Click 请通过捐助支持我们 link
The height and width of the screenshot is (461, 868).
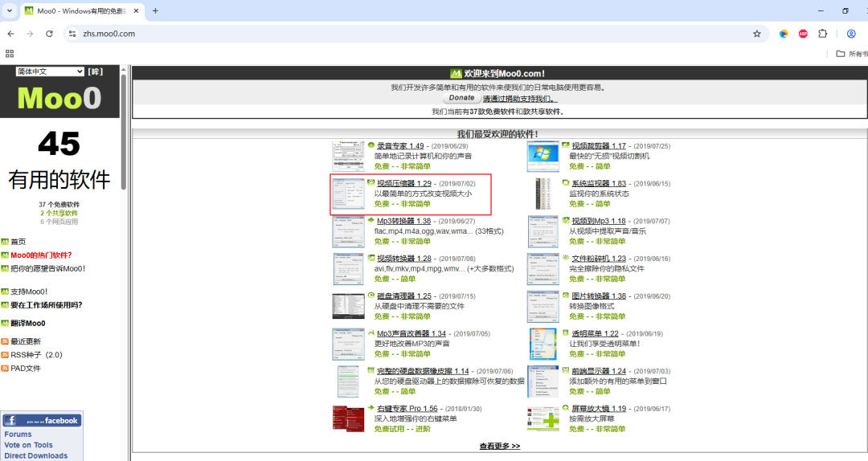click(519, 99)
